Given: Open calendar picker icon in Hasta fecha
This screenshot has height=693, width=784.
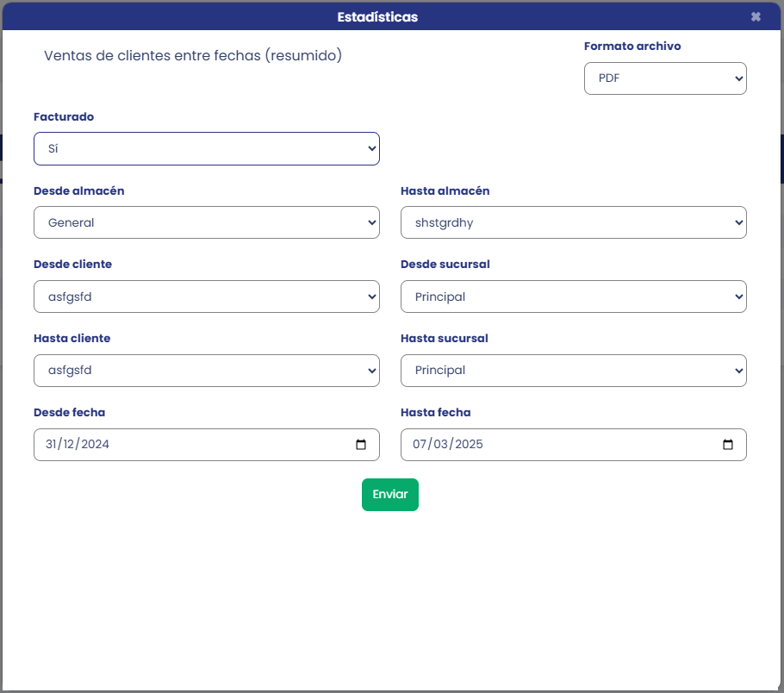Looking at the screenshot, I should point(727,444).
